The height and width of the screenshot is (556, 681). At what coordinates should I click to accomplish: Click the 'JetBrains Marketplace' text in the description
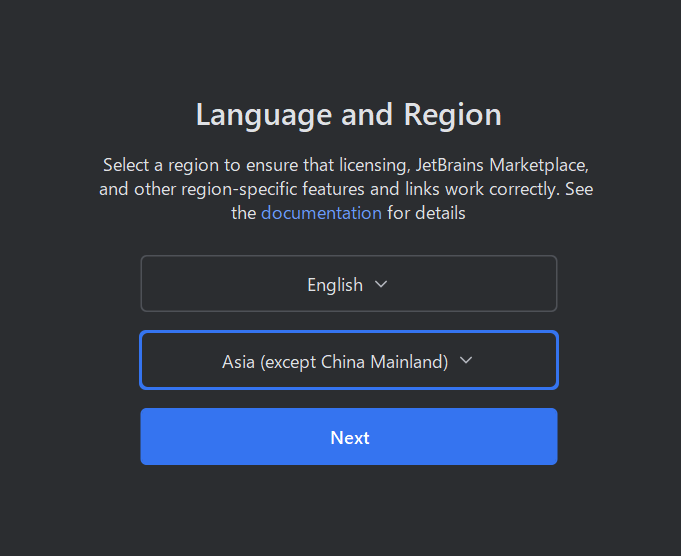502,165
